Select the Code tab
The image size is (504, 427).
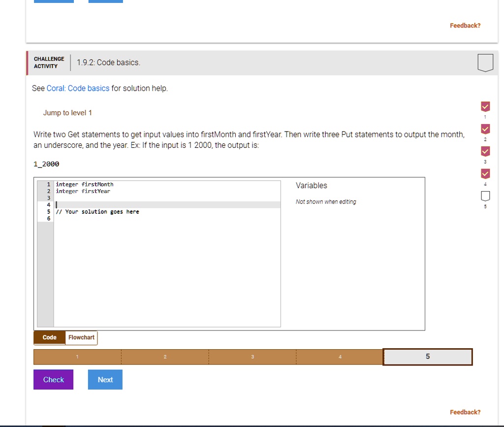49,337
